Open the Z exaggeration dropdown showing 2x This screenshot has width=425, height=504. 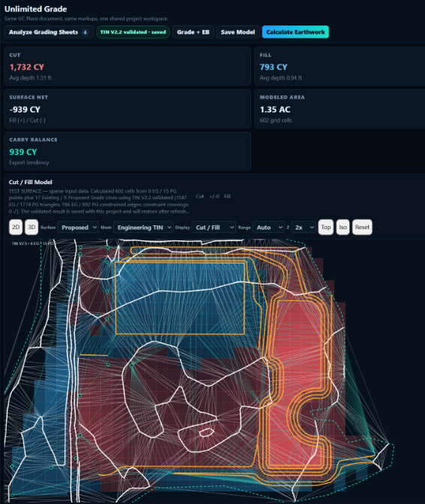point(304,228)
